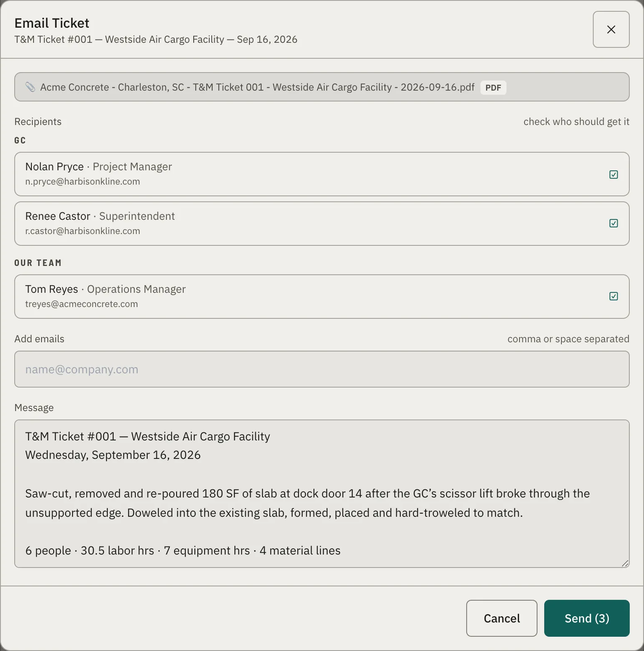Uncheck Tom Reyes as recipient

pos(613,296)
